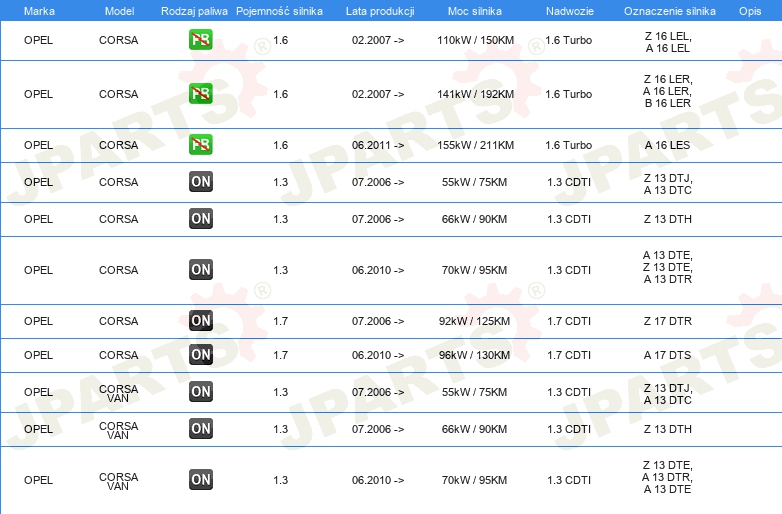Viewport: 782px width, 514px height.
Task: Select the A 16 LES engine code cell
Action: click(x=667, y=145)
